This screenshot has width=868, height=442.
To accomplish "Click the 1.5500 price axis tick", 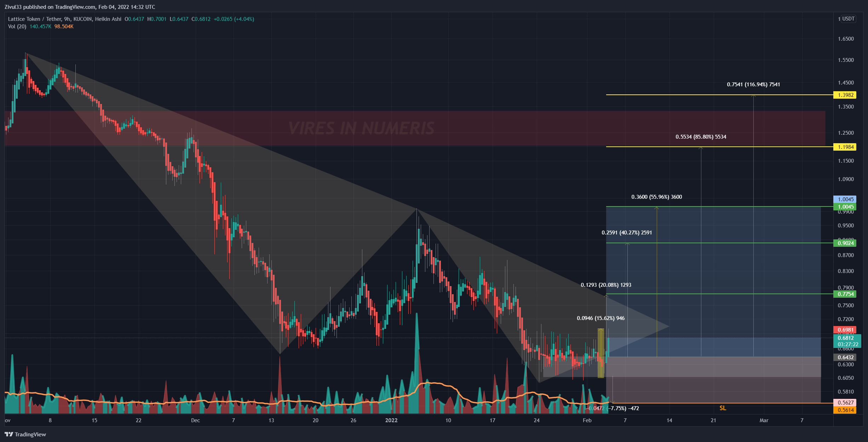I will pos(846,60).
